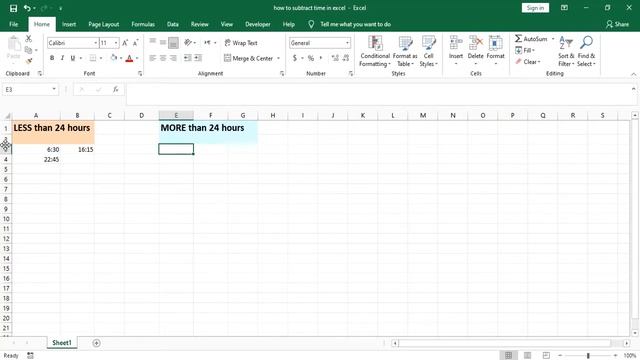Open the File tab
The height and width of the screenshot is (360, 640).
pyautogui.click(x=13, y=24)
